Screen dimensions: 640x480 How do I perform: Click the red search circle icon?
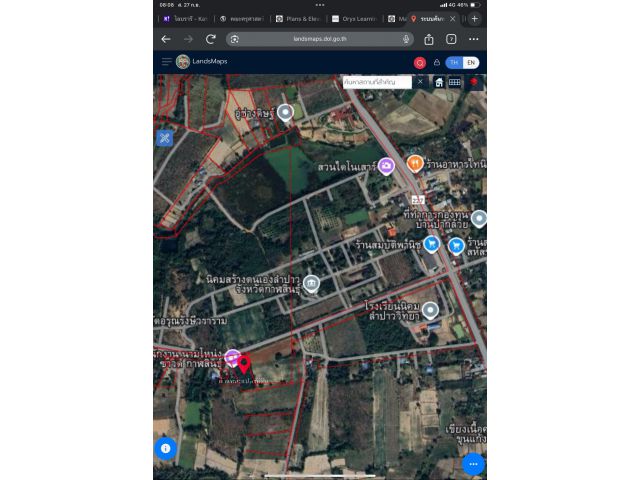[x=420, y=62]
